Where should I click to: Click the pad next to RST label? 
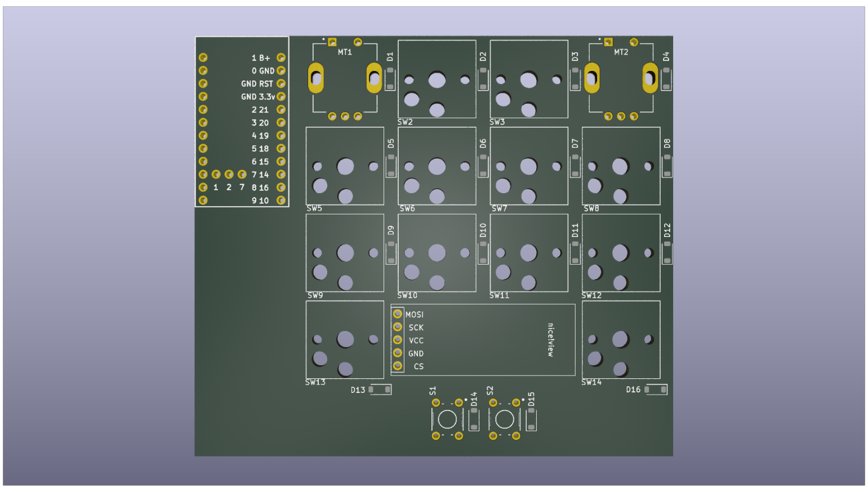tap(281, 83)
